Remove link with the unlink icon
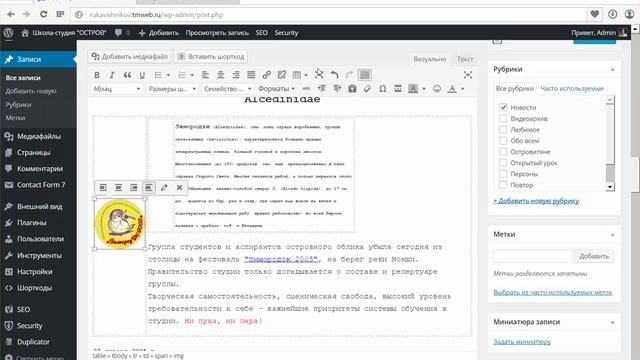Viewport: 640px width, 360px height. [x=282, y=75]
